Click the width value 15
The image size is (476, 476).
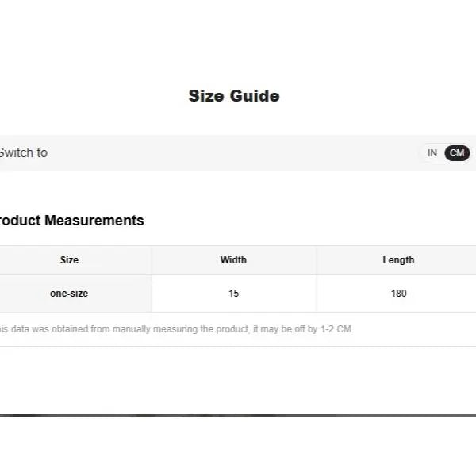click(234, 294)
